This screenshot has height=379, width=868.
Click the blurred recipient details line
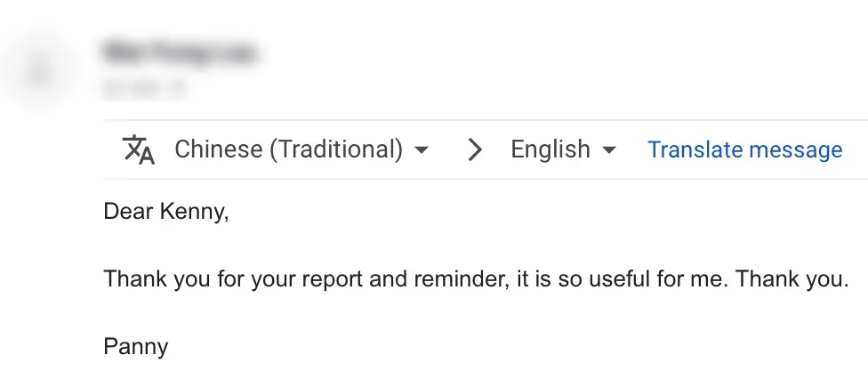[142, 87]
